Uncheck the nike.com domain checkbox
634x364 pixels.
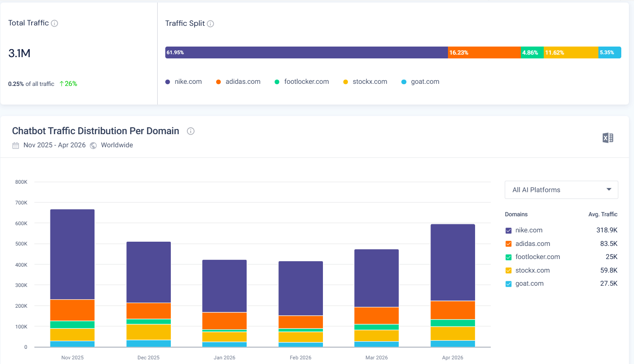[x=509, y=231]
